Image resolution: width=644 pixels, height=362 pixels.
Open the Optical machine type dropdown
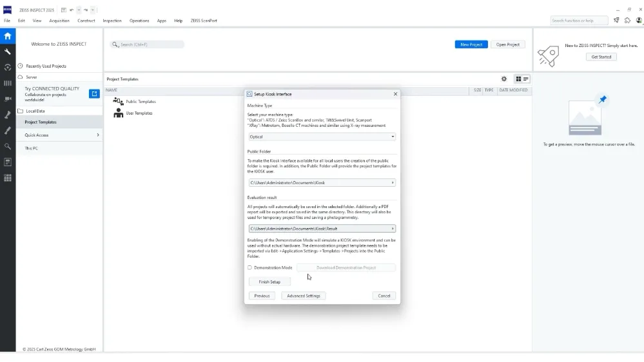pyautogui.click(x=322, y=137)
